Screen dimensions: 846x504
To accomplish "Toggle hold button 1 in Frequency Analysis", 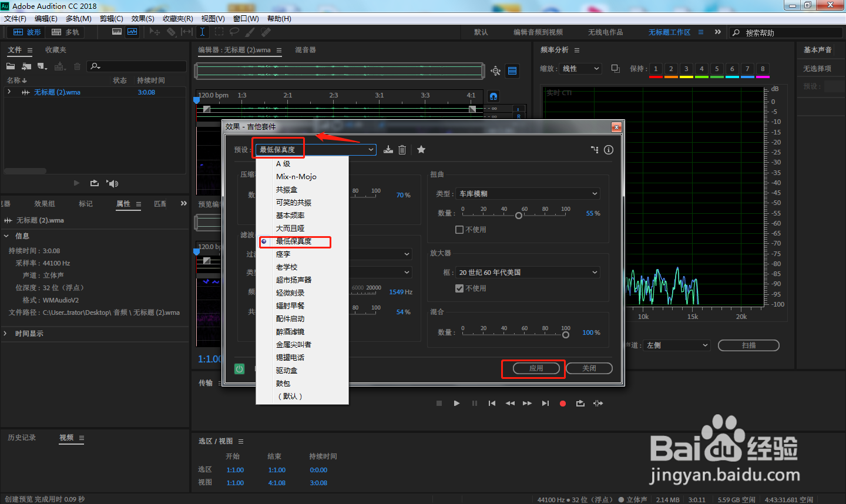I will (656, 69).
